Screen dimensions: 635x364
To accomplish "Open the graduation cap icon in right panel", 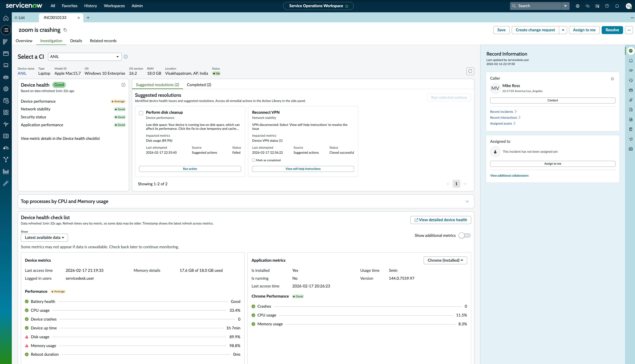I will [631, 70].
